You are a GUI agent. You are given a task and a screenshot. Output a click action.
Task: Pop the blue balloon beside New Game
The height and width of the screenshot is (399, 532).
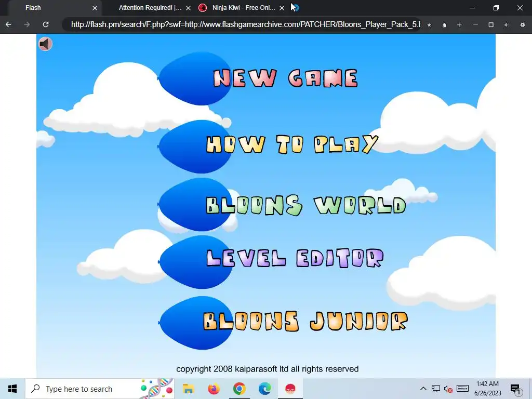pyautogui.click(x=195, y=79)
